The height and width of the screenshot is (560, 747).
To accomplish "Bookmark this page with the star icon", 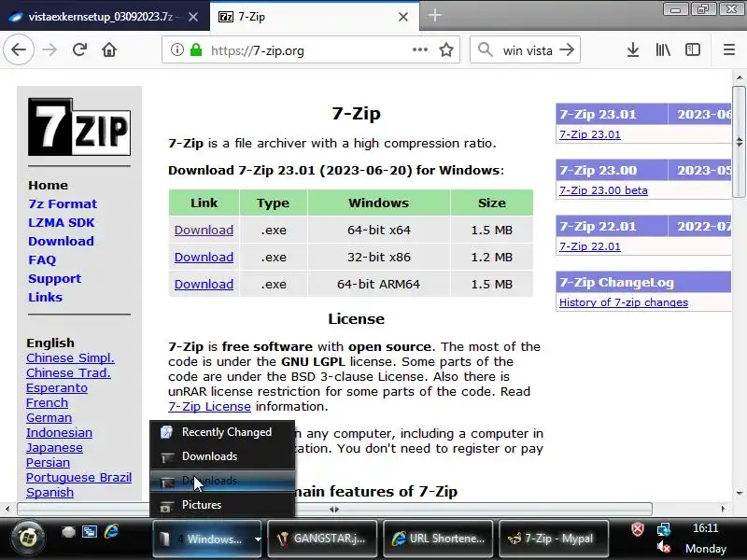I will tap(446, 49).
